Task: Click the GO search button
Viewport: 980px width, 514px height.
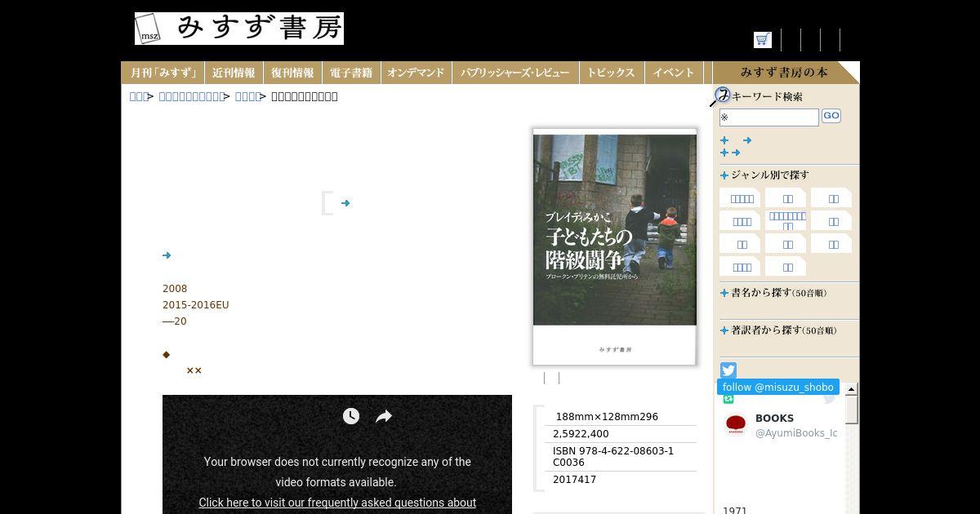Action: 831,116
